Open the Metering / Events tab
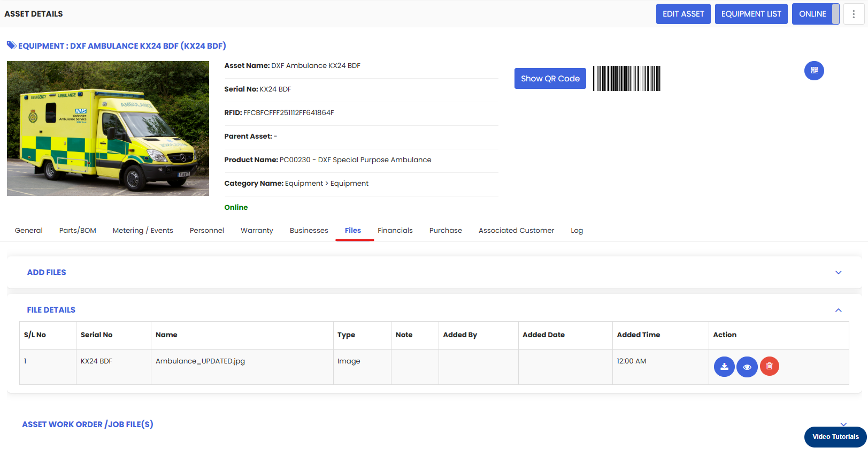 click(x=143, y=230)
